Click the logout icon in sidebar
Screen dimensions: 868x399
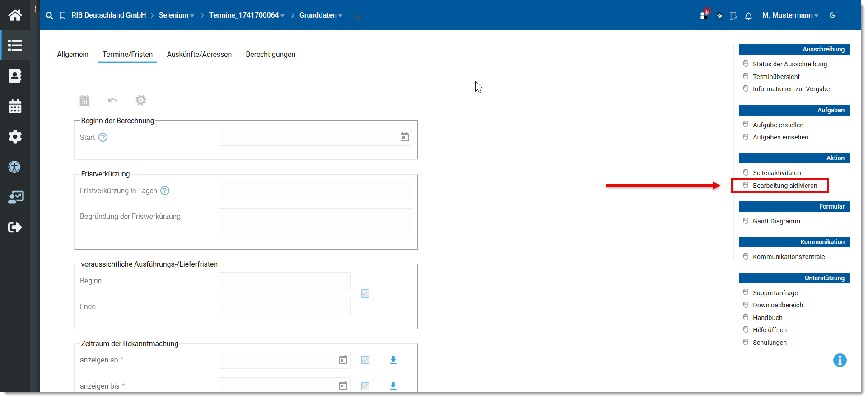click(x=15, y=227)
